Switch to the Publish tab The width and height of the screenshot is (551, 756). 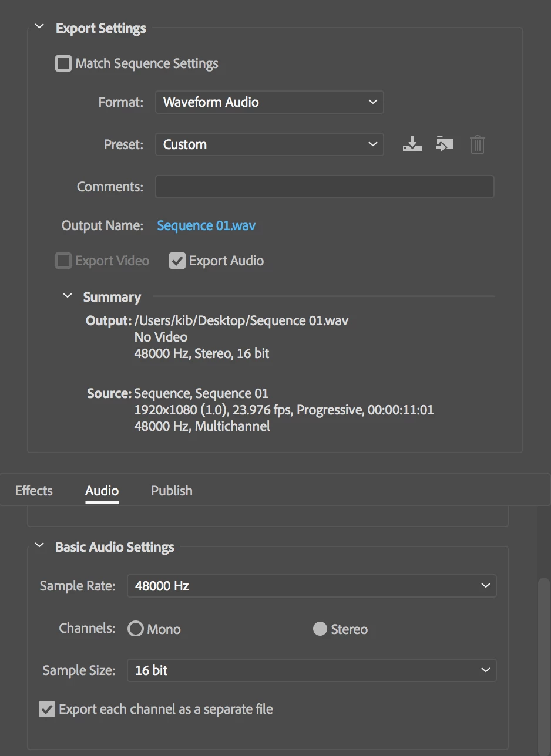(x=172, y=491)
